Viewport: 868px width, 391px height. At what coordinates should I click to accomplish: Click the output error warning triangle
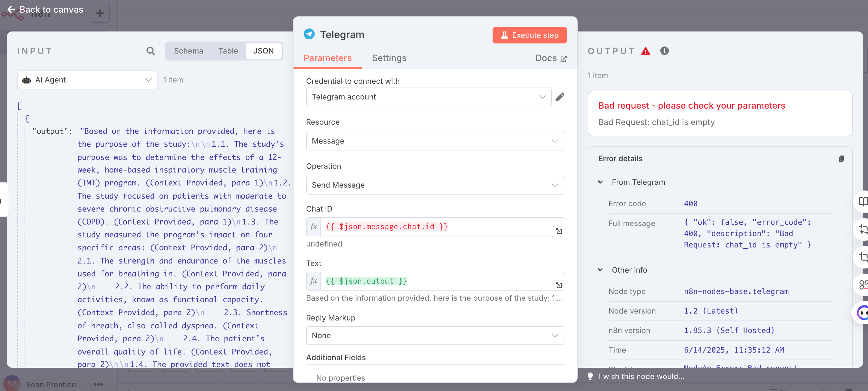coord(645,51)
